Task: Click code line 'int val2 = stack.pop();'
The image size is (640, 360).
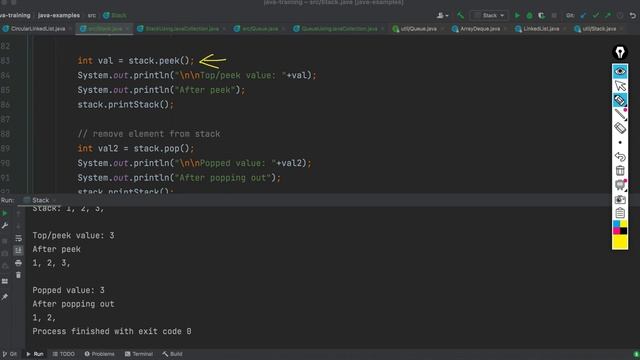Action: point(136,149)
